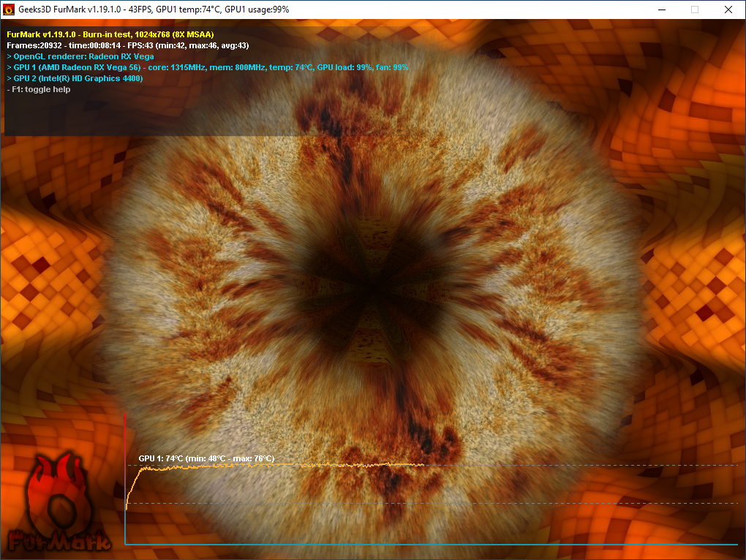Click the GPU 1 AMD Radeon RX Vega 56 line
The width and height of the screenshot is (746, 560).
(208, 67)
